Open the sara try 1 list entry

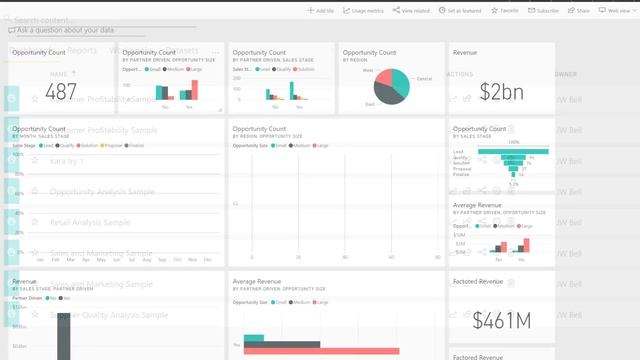[67, 161]
